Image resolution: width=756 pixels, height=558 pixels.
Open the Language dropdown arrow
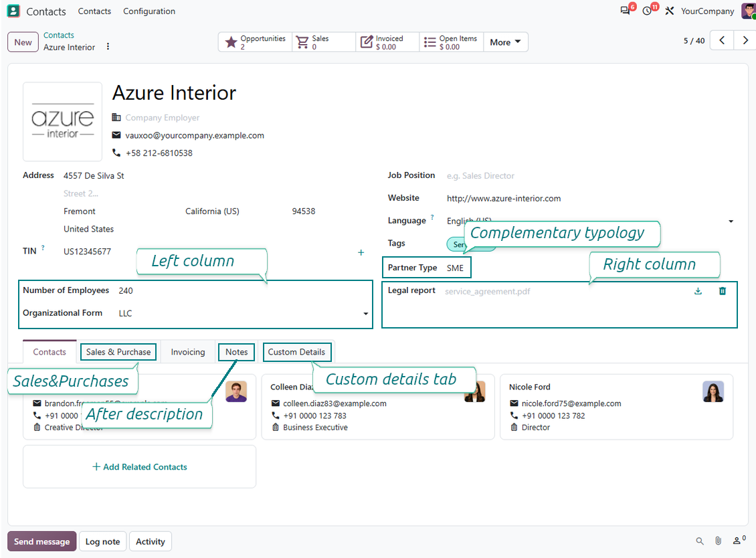[731, 221]
